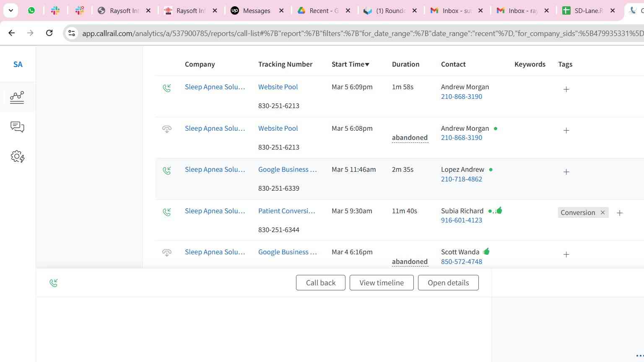The width and height of the screenshot is (644, 362).
Task: Open Patient Conversion tracking number link
Action: click(286, 211)
